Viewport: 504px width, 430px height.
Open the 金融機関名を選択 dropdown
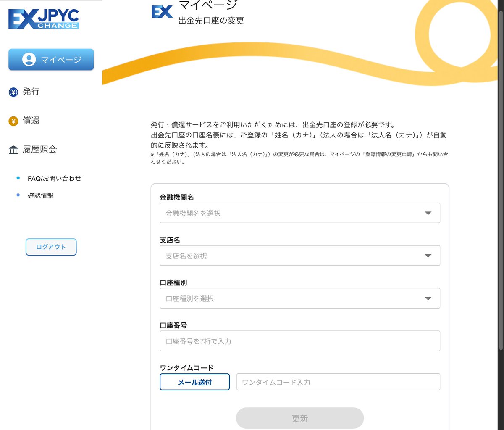click(x=300, y=213)
